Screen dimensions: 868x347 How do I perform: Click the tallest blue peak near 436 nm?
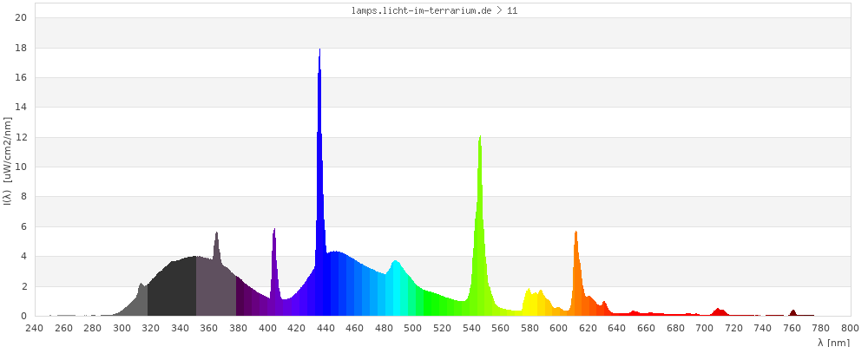(x=319, y=183)
